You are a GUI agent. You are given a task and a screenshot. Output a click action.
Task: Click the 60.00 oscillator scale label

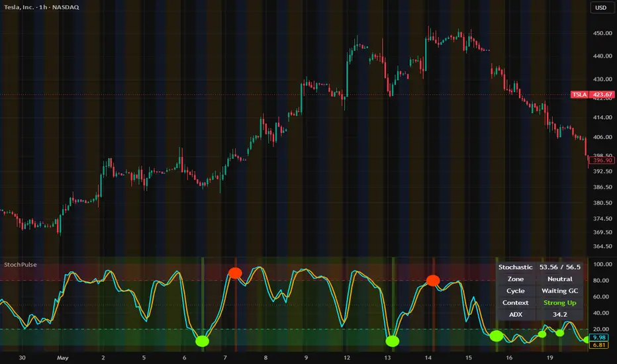[602, 296]
